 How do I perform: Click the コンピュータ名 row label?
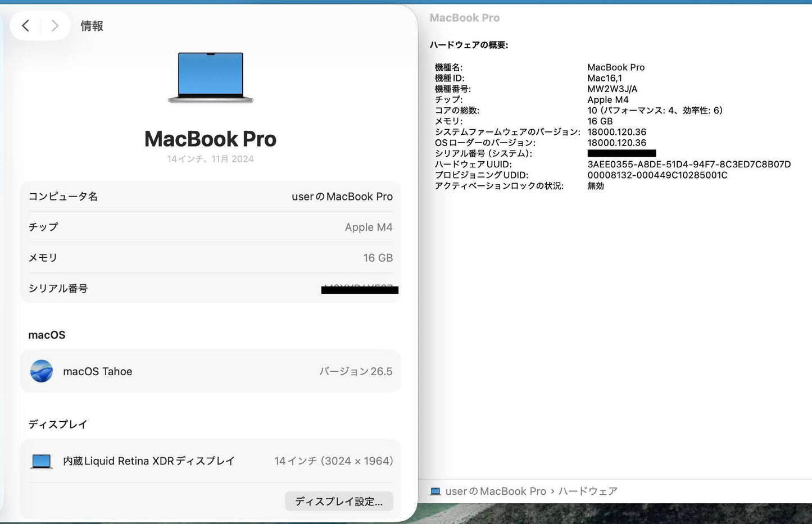pyautogui.click(x=63, y=197)
